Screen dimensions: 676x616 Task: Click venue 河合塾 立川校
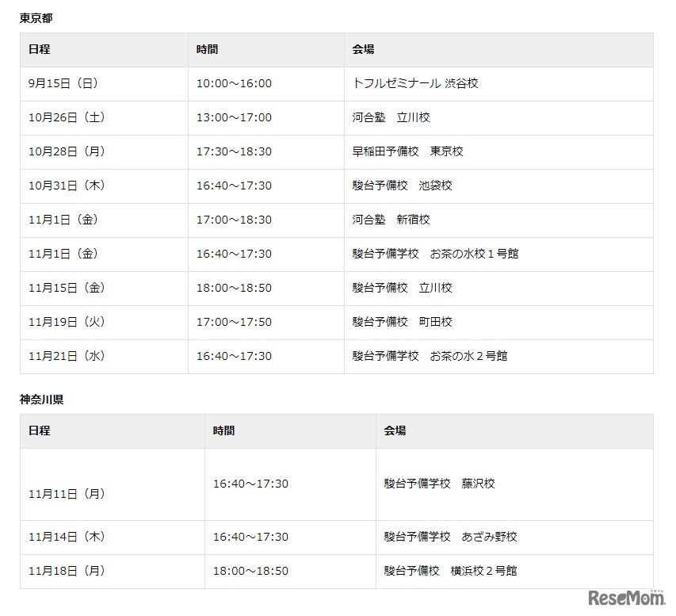(391, 117)
